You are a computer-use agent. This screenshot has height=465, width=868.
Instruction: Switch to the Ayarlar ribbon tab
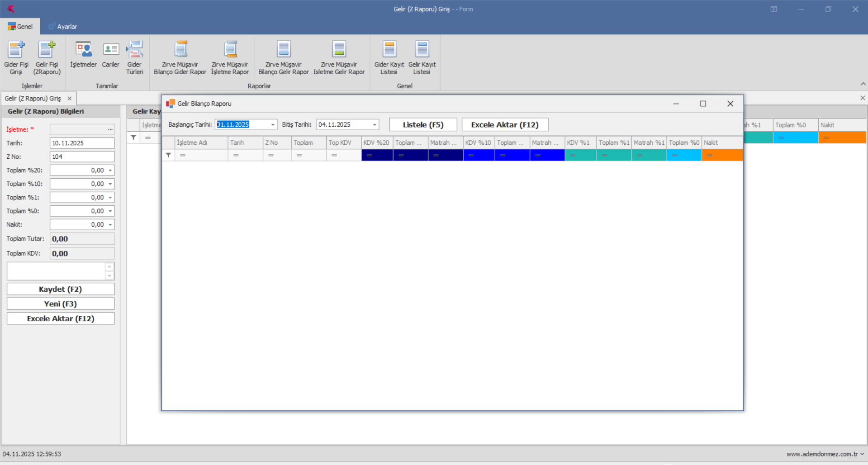coord(62,27)
